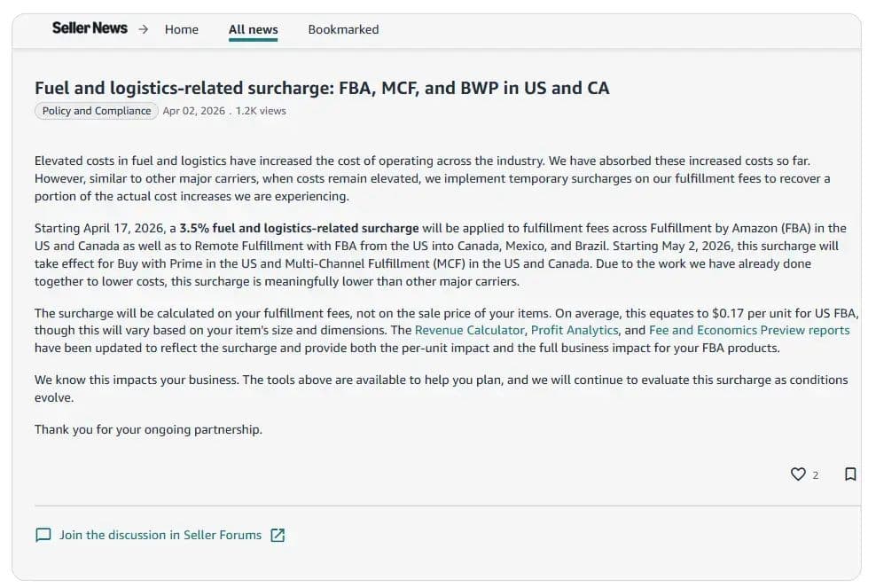
Task: Like the article using the heart icon
Action: coord(799,474)
